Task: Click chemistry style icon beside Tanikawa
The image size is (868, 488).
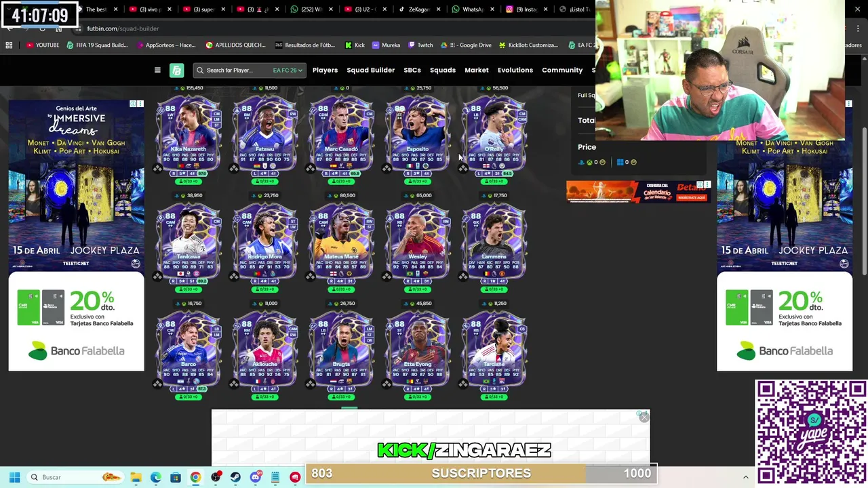Action: click(x=157, y=276)
